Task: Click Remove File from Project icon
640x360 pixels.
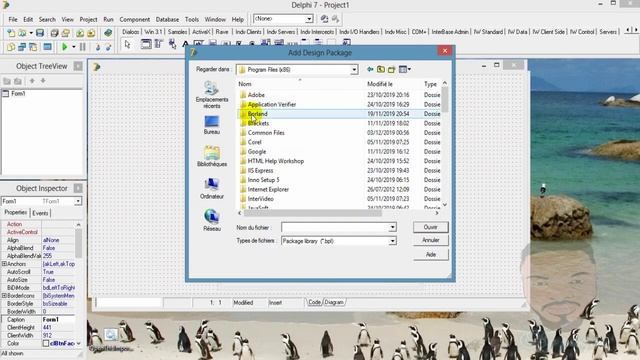Action: click(91, 33)
